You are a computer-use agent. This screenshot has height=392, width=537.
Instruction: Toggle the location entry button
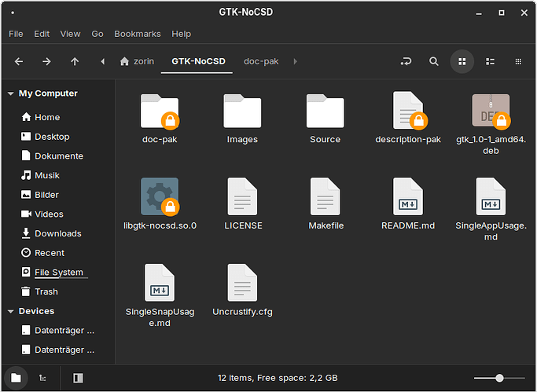pyautogui.click(x=406, y=61)
